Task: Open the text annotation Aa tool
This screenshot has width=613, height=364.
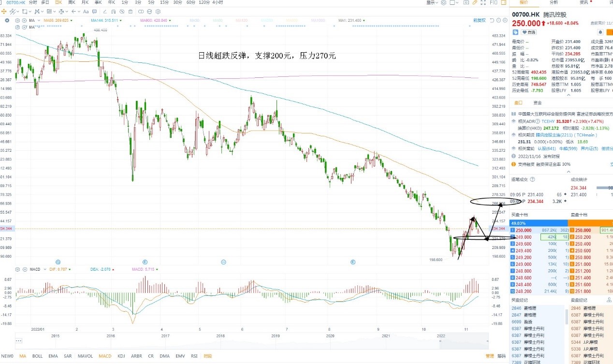Action: pyautogui.click(x=86, y=12)
